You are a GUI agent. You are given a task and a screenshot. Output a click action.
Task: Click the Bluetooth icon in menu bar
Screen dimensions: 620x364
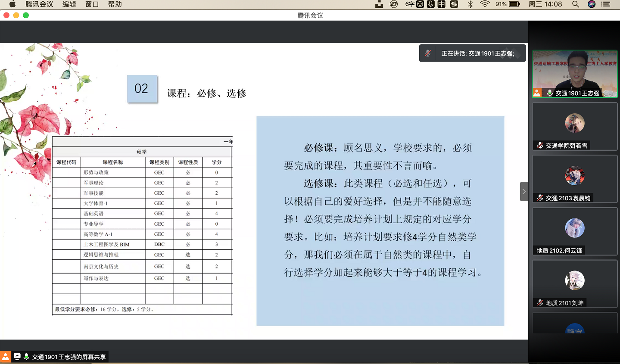click(x=470, y=4)
